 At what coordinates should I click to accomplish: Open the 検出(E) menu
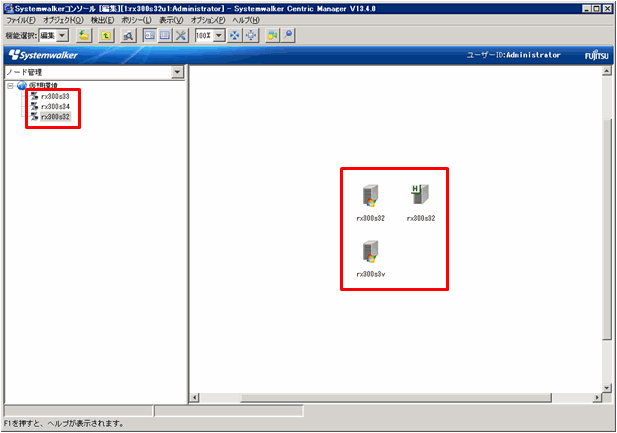coord(102,20)
